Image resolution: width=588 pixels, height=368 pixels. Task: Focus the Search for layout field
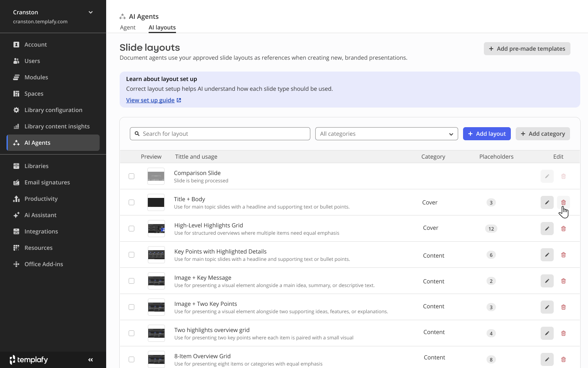220,134
